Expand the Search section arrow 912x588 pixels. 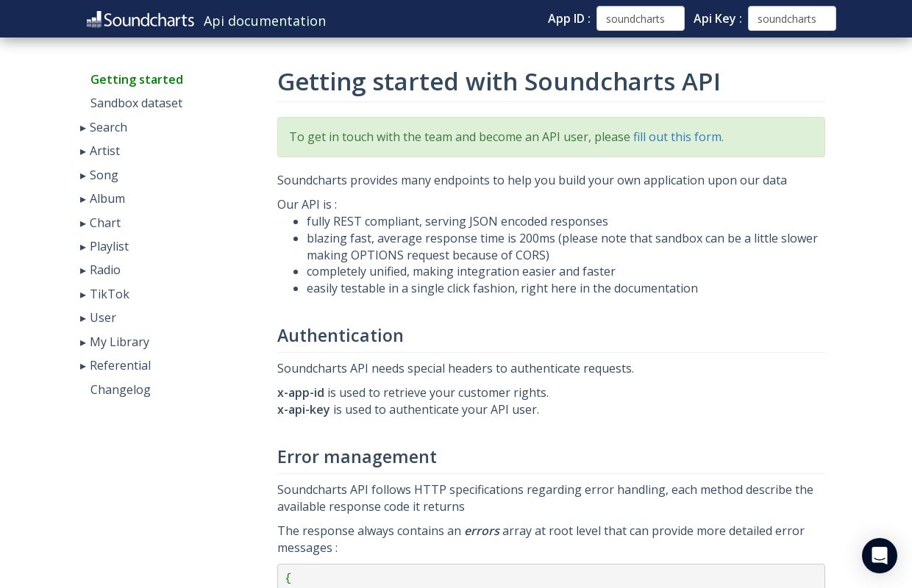pyautogui.click(x=83, y=128)
